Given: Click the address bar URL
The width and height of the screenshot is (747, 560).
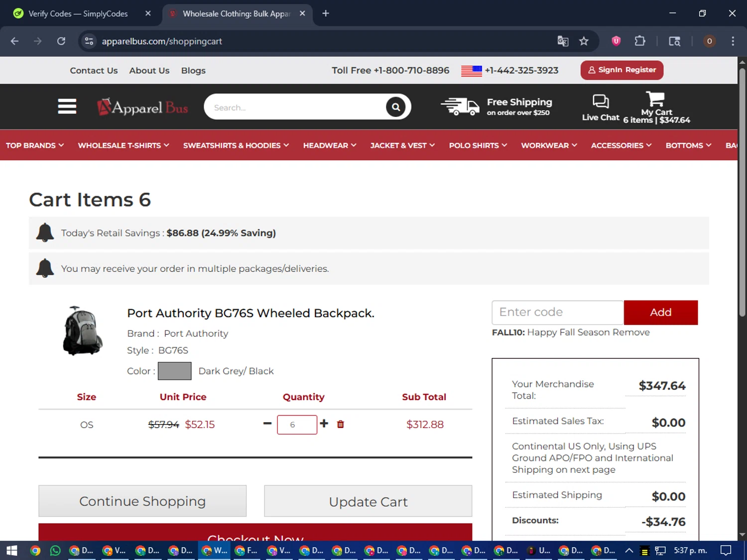Looking at the screenshot, I should (162, 41).
